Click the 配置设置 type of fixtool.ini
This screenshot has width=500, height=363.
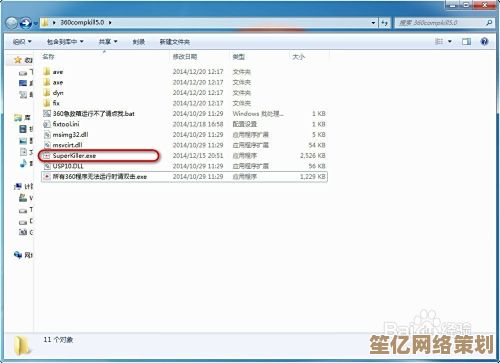click(245, 124)
